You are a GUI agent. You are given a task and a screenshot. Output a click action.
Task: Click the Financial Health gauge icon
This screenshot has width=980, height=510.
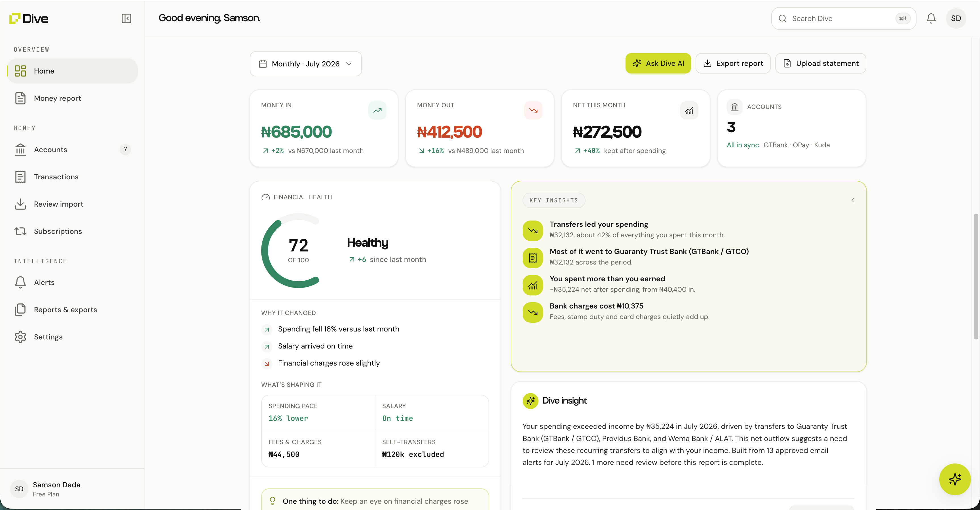pyautogui.click(x=265, y=197)
